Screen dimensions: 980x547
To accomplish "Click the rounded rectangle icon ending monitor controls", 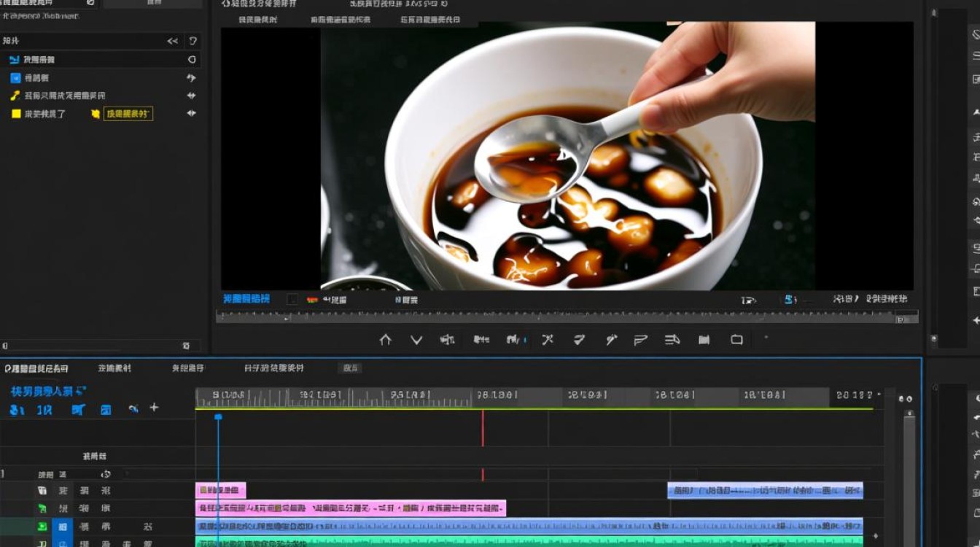I will tap(736, 340).
